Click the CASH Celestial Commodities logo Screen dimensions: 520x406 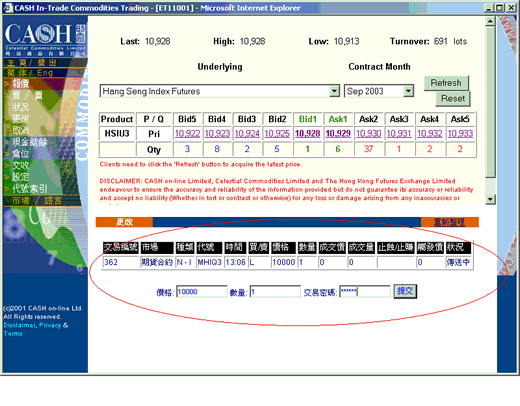tap(45, 39)
